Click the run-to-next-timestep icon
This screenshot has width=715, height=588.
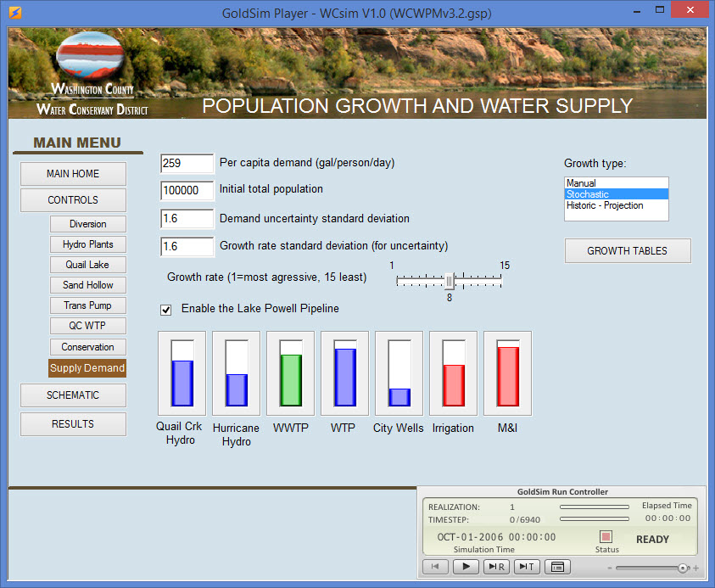(x=527, y=566)
